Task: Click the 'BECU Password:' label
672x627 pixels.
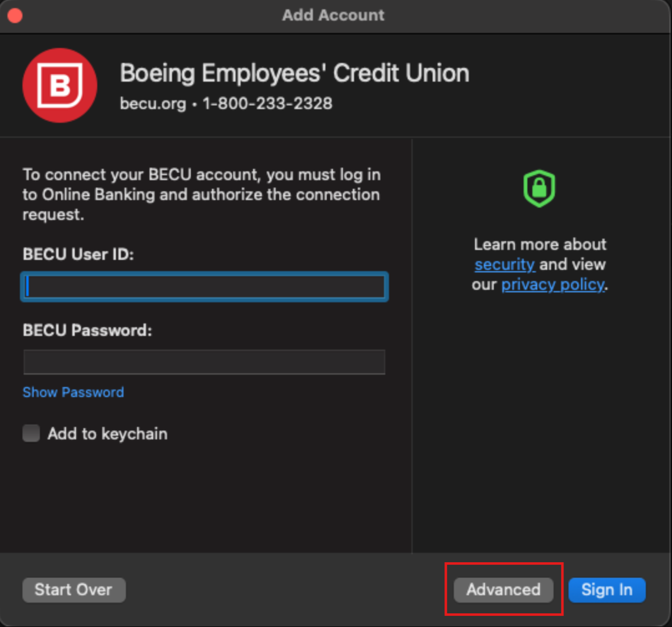Action: pos(87,330)
